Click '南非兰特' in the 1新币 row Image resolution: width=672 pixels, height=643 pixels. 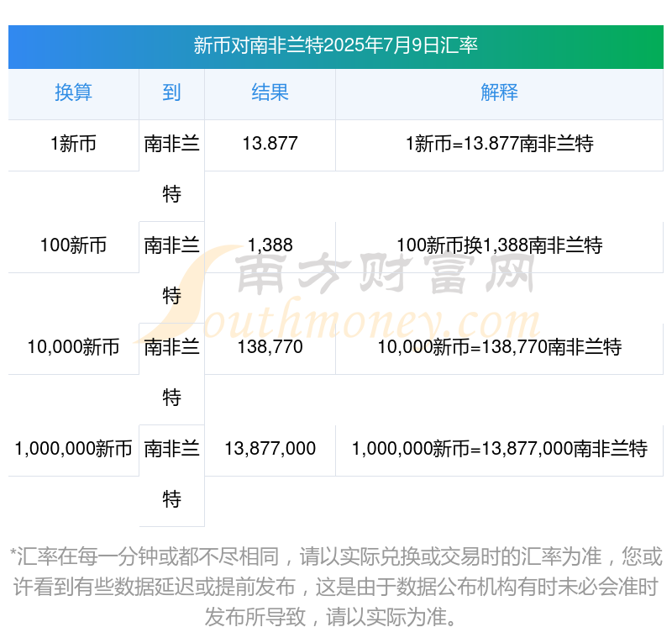[x=171, y=169]
